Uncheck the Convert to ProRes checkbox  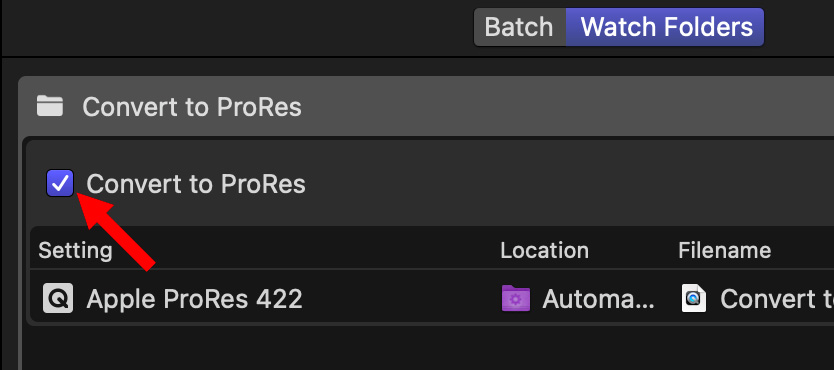60,183
